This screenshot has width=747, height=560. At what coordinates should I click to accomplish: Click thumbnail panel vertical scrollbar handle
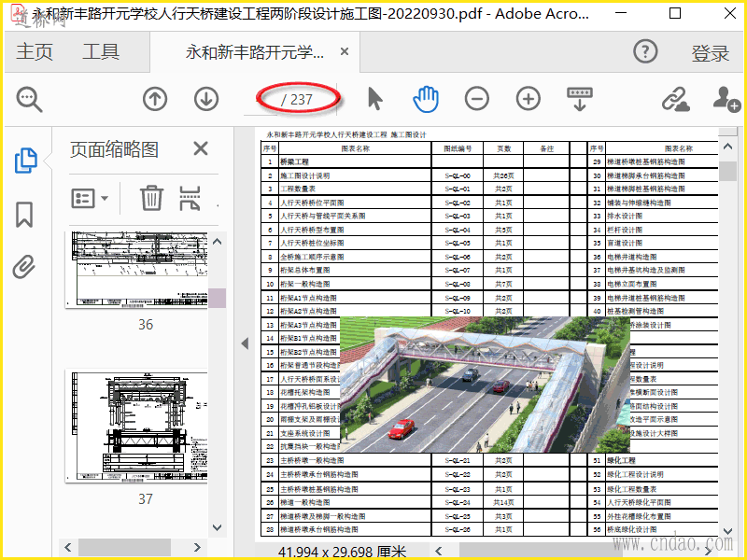click(217, 298)
